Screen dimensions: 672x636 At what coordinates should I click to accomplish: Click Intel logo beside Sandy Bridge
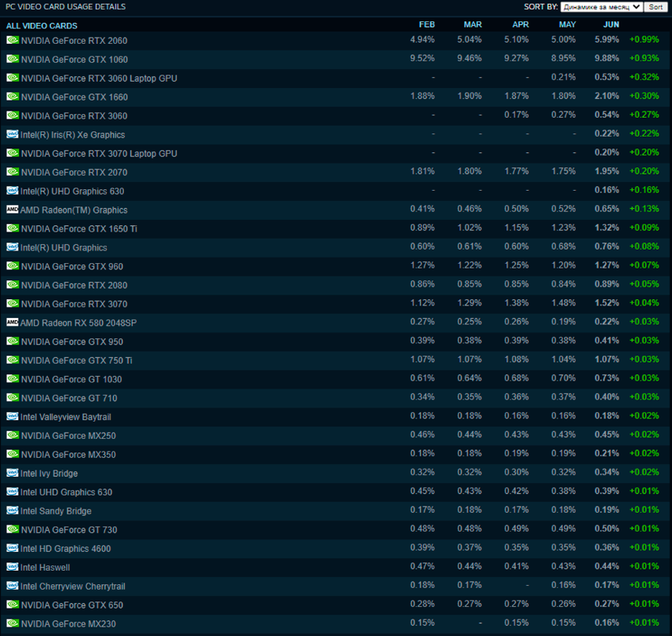coord(13,510)
